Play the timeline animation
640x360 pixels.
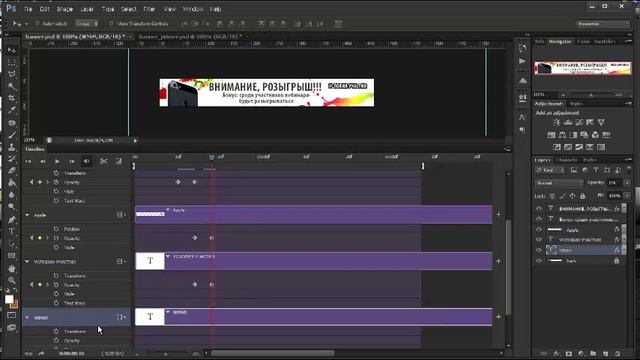[x=57, y=161]
